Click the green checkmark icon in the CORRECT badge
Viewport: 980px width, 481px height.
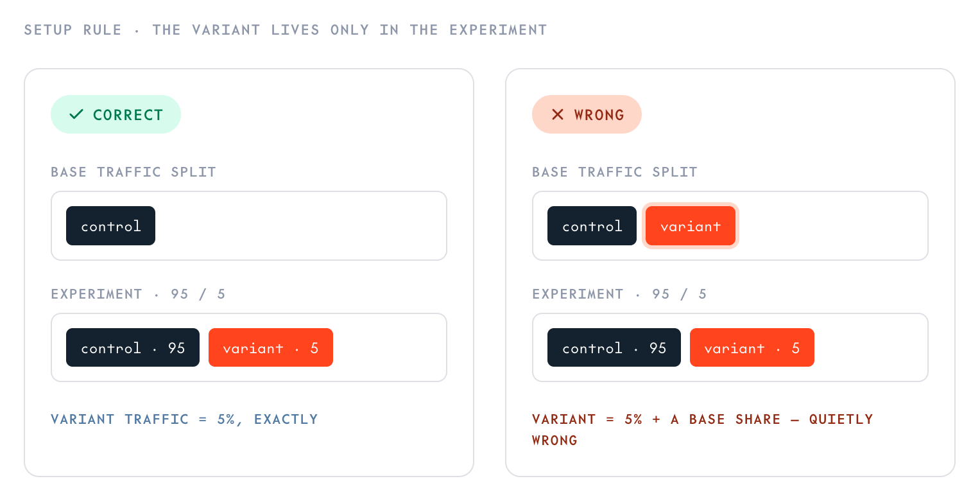click(76, 114)
